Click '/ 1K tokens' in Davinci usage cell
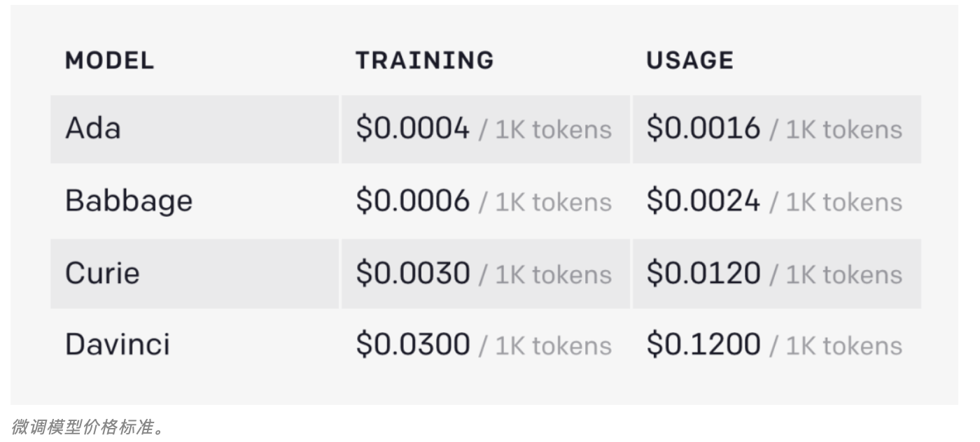 click(836, 346)
